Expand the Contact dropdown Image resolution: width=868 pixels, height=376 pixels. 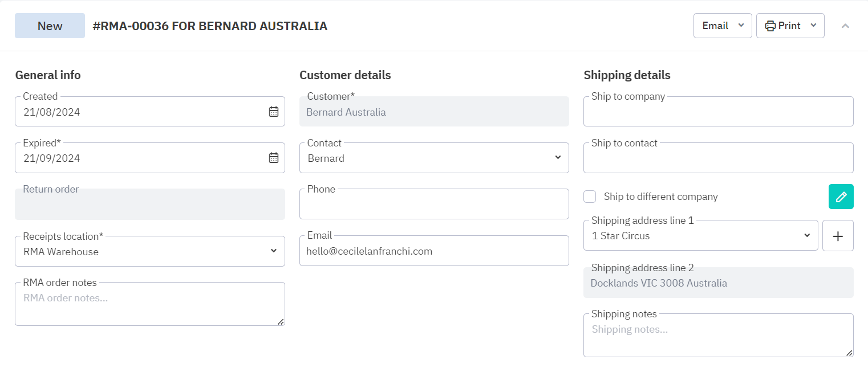[x=434, y=158]
